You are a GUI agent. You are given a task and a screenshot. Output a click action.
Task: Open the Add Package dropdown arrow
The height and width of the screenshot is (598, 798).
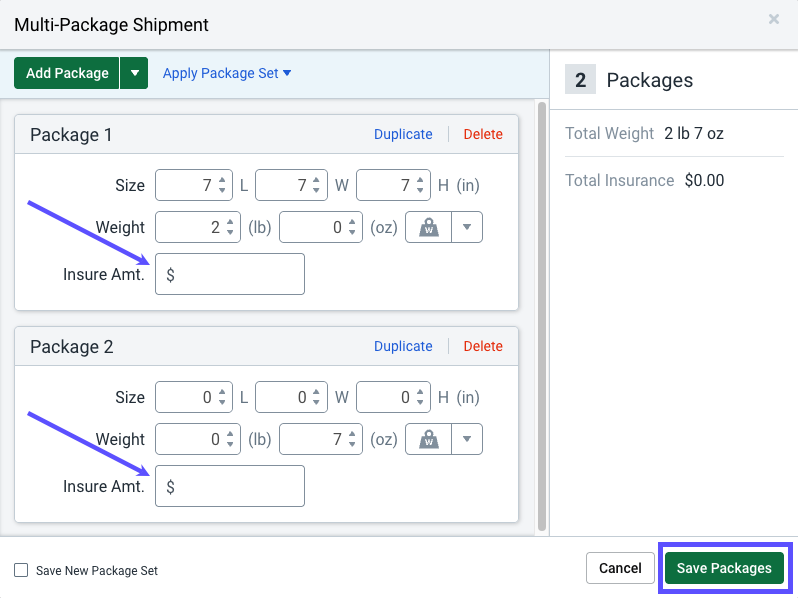134,73
